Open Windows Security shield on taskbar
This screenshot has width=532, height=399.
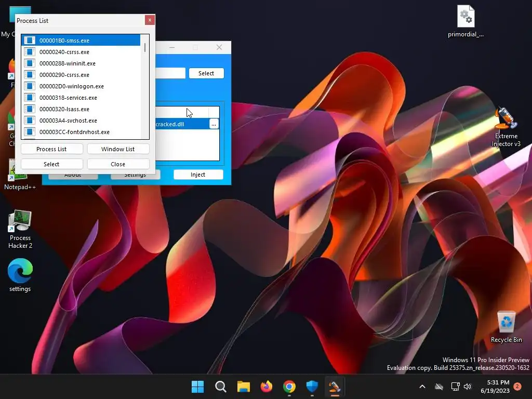[x=312, y=387]
